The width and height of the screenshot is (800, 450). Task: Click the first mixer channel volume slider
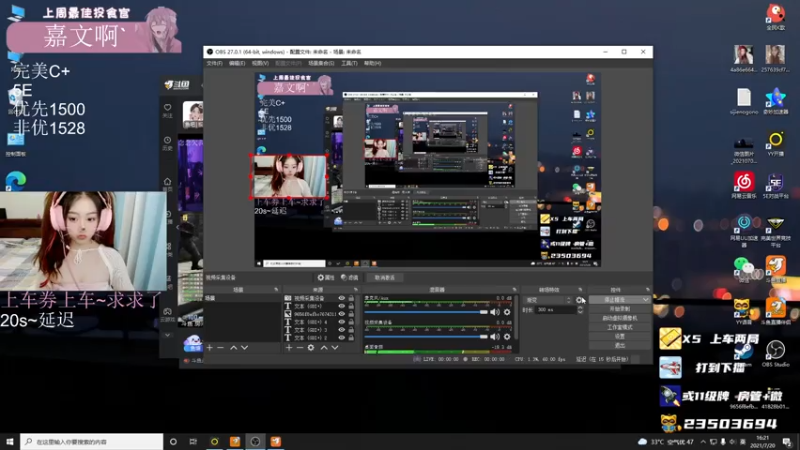click(426, 312)
